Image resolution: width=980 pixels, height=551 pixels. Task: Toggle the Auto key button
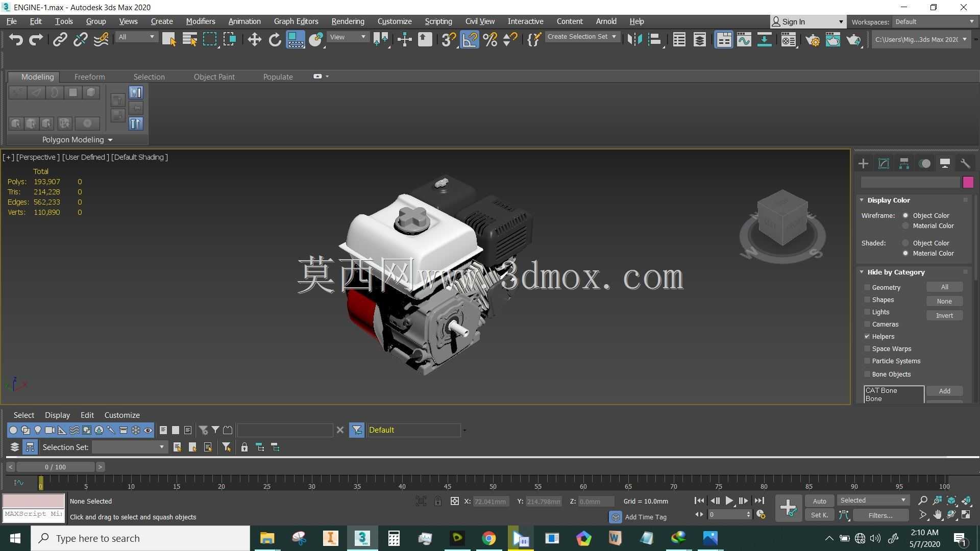pos(819,501)
